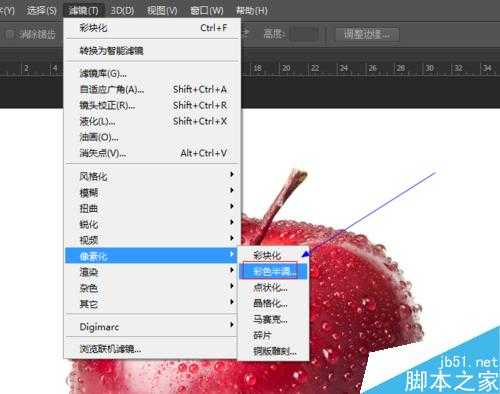This screenshot has width=500, height=394.
Task: Choose 转换为智能滤镜
Action: 152,51
